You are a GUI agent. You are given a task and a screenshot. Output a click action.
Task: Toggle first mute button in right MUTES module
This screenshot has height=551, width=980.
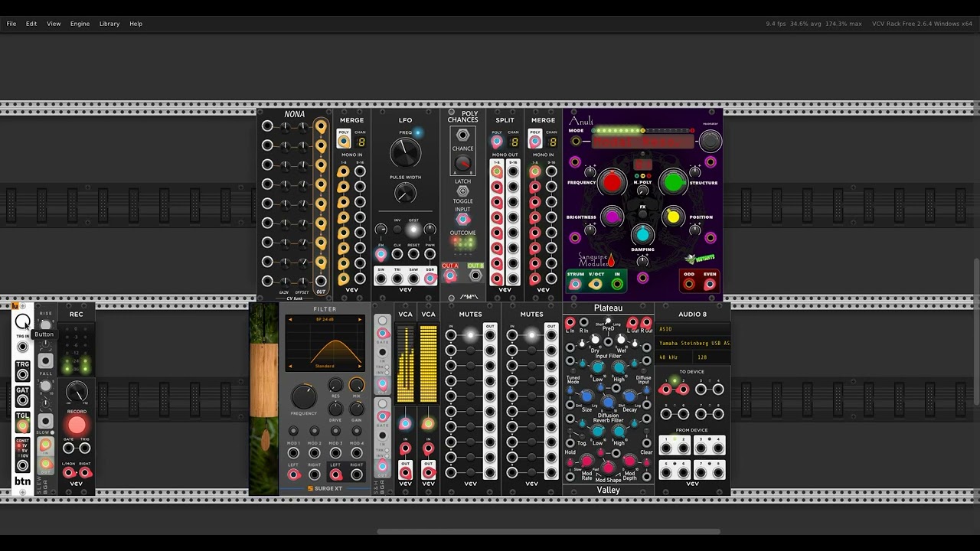[531, 335]
